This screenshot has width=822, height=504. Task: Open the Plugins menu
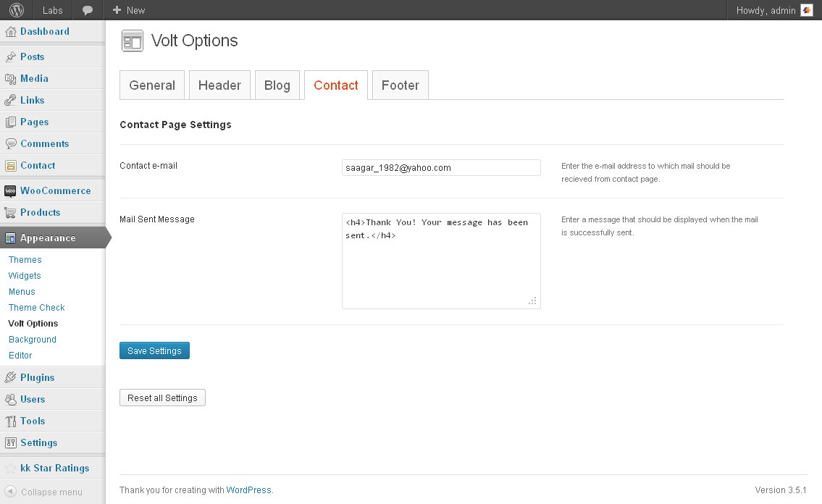(x=37, y=377)
